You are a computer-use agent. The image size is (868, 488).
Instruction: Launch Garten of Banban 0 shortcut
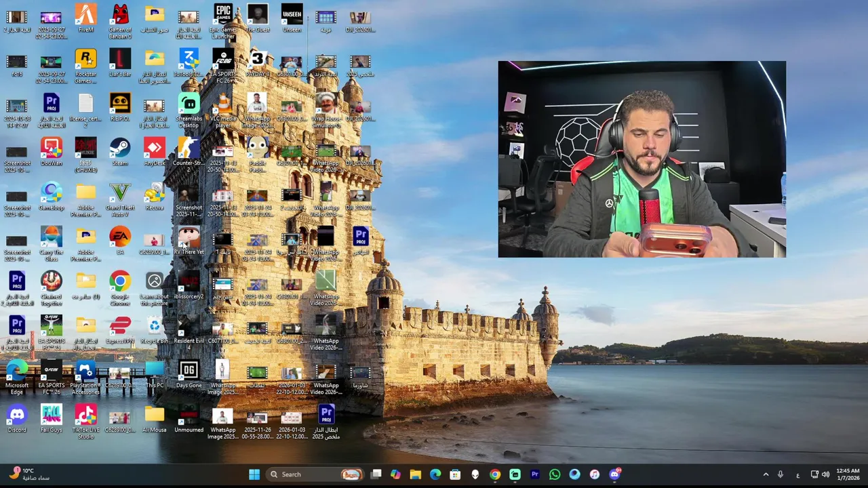coord(120,22)
